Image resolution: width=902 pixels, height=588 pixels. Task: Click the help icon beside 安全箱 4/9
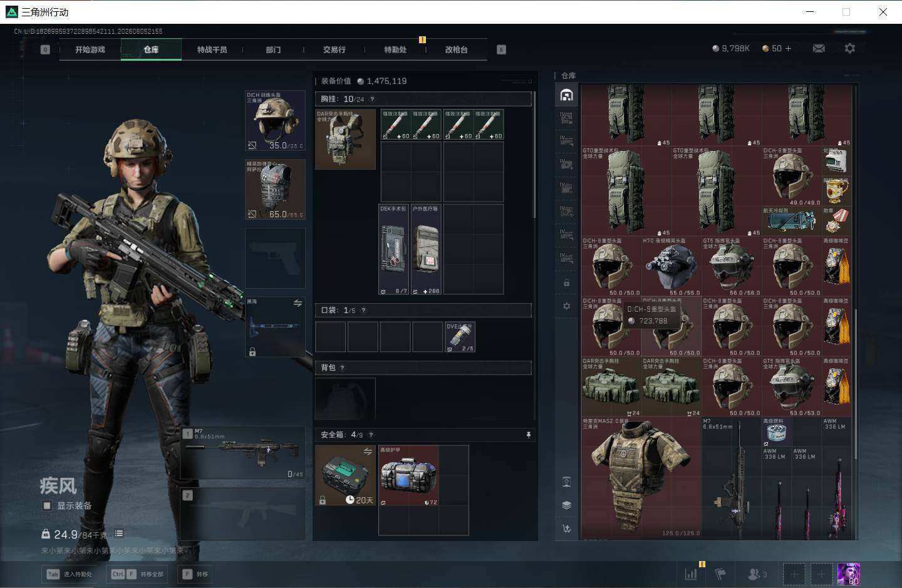coord(371,435)
